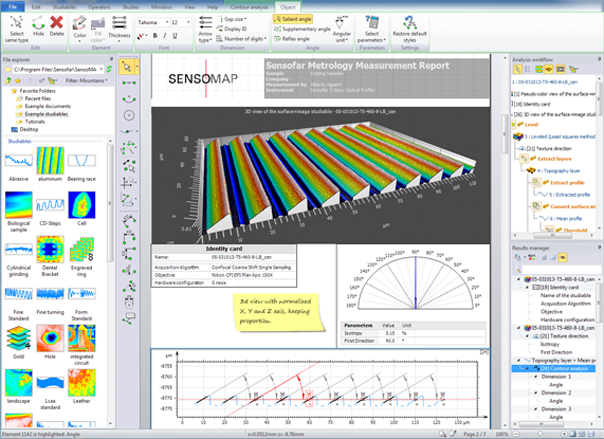Screen dimensions: 604x439
Task: Switch to the Minidocs ribbon tab
Action: 161,7
